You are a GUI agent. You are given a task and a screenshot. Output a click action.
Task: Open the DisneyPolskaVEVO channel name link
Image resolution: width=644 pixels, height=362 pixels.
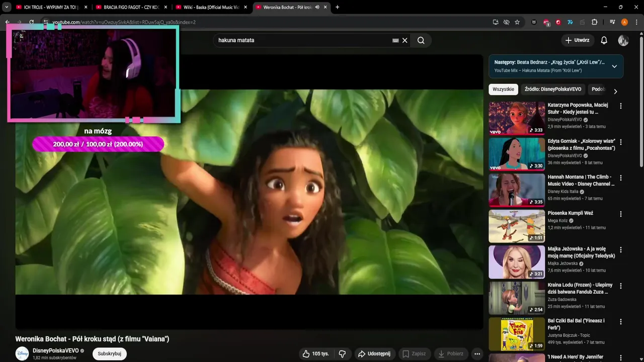56,350
